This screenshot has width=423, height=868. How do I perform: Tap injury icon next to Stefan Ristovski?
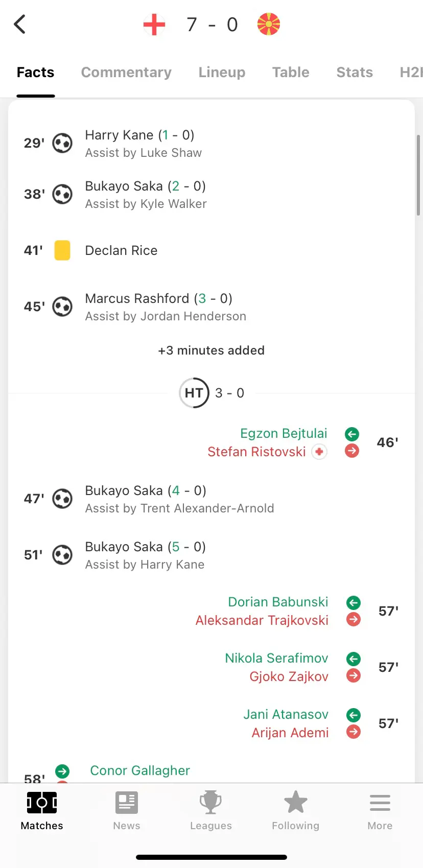pyautogui.click(x=319, y=452)
